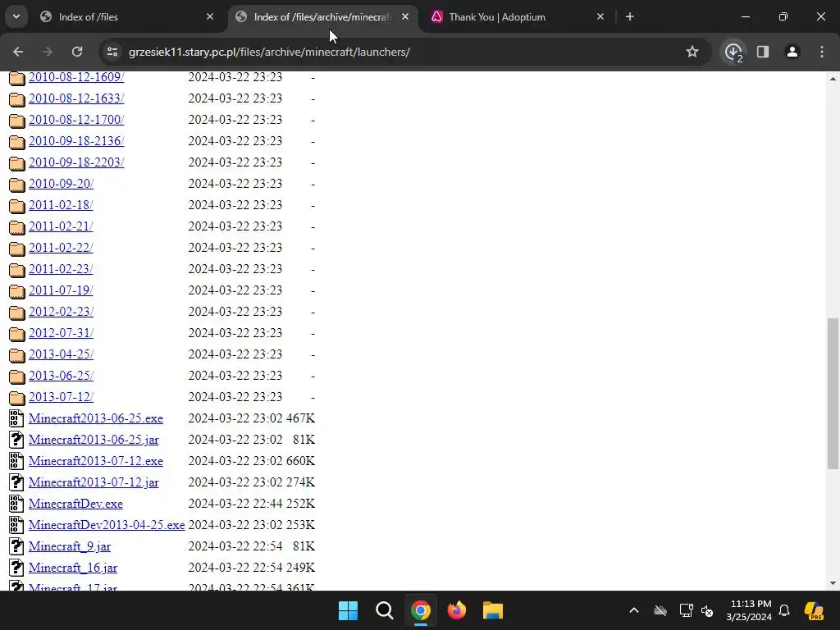
Task: Close the 'Thank You | Adoptium' tab
Action: click(600, 16)
